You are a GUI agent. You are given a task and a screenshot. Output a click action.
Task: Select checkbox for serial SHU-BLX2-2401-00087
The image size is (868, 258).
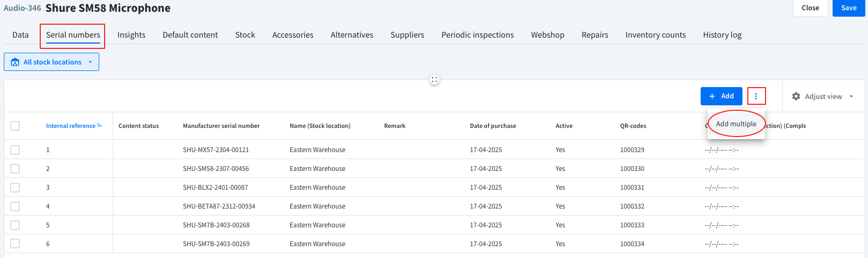coord(15,188)
